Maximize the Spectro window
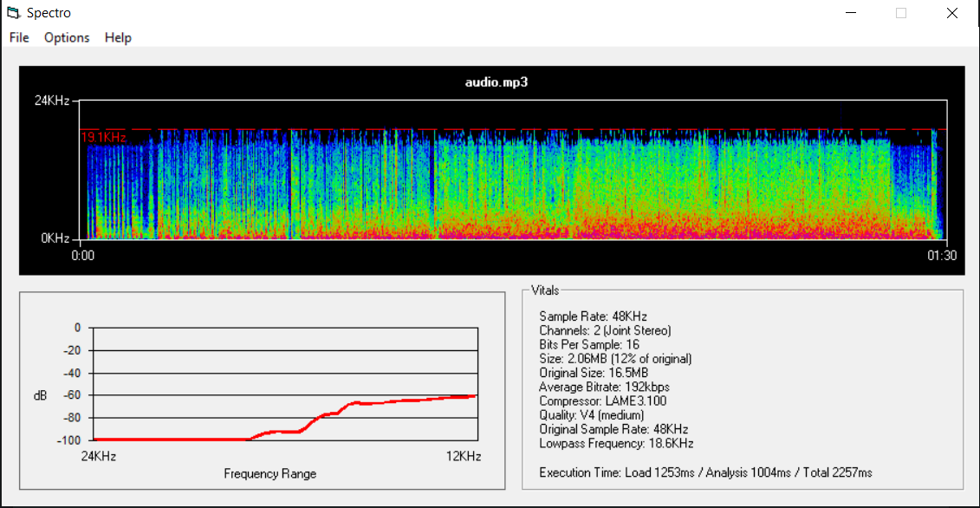 point(900,13)
